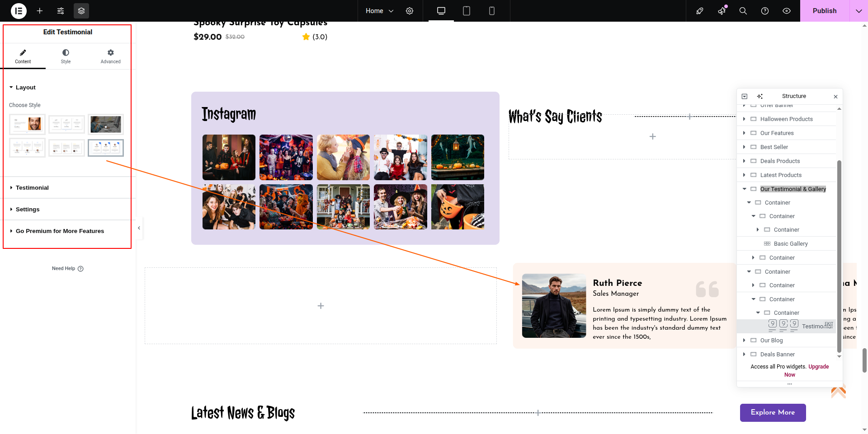Open Site Settings sliders icon
868x434 pixels.
click(61, 11)
